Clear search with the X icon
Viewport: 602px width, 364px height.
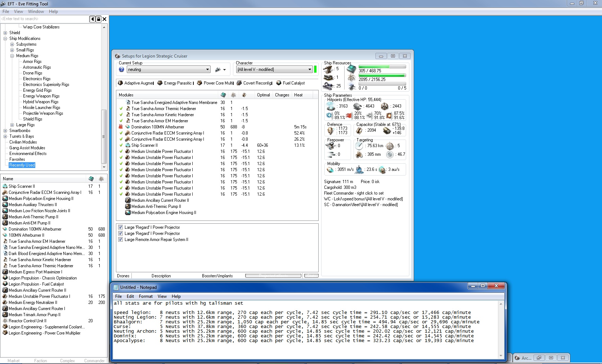[x=104, y=19]
